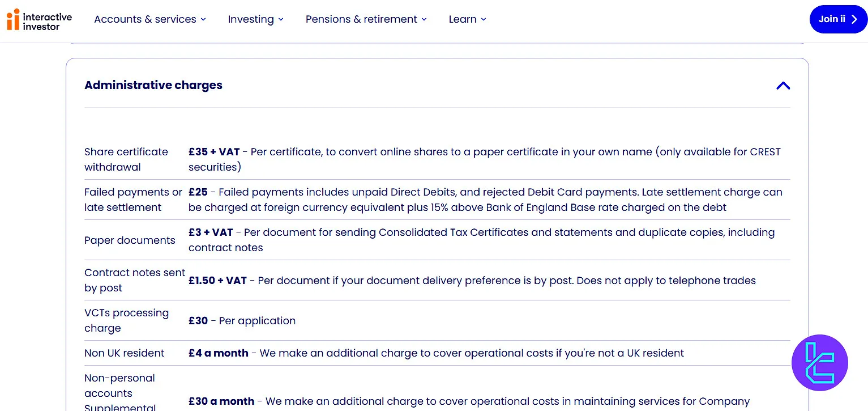Viewport: 868px width, 411px height.
Task: Click the Paper documents row
Action: pyautogui.click(x=130, y=240)
